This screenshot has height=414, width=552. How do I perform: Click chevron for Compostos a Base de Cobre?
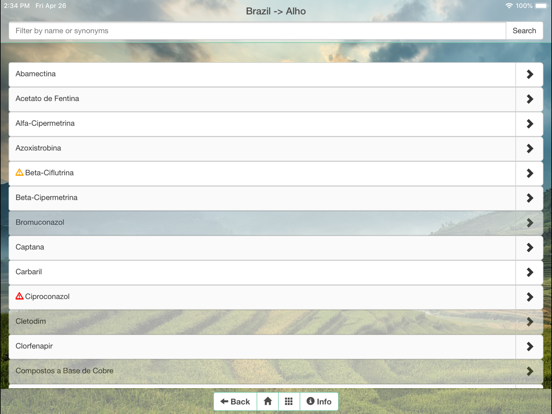pyautogui.click(x=529, y=371)
